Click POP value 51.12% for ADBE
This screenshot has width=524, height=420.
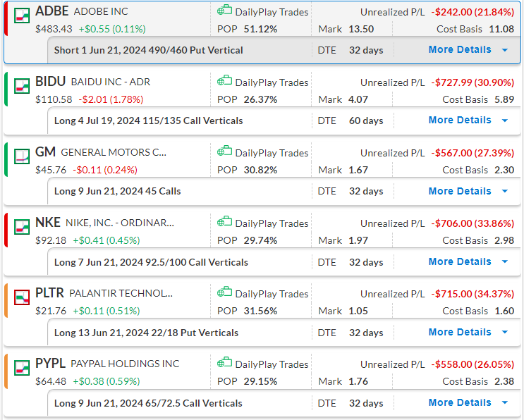click(260, 29)
